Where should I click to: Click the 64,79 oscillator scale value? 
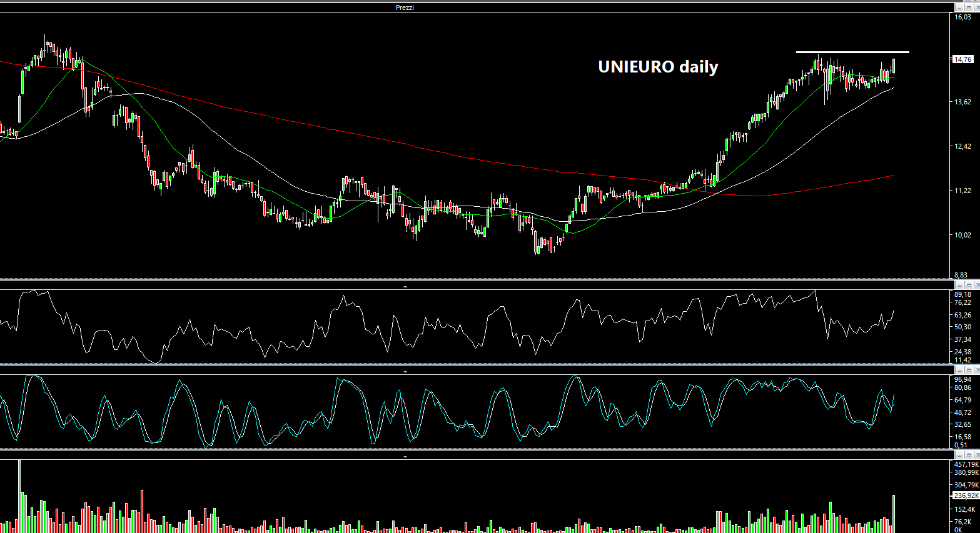pos(962,400)
